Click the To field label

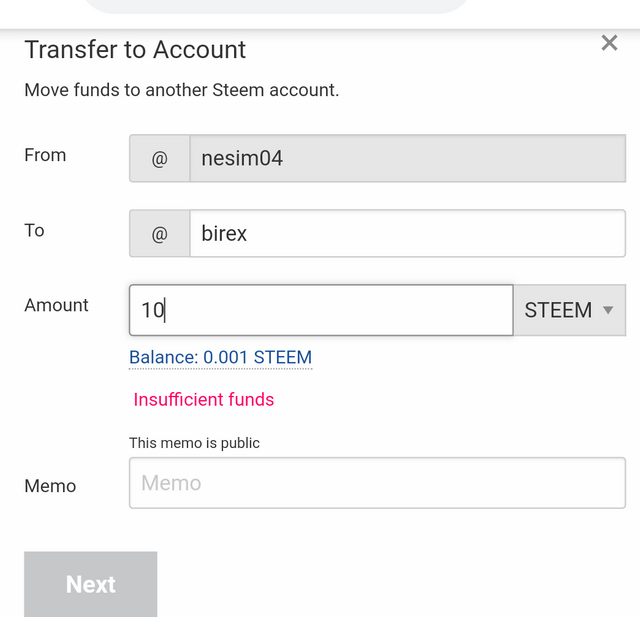pos(34,230)
